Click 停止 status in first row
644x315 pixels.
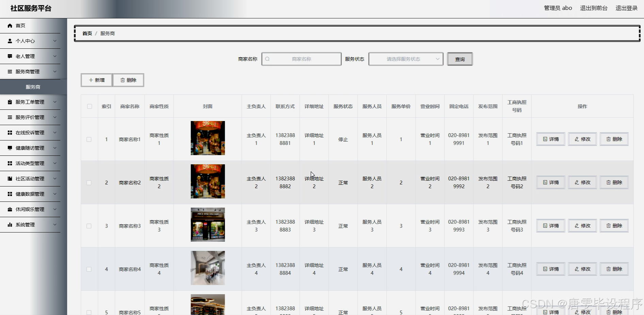[x=343, y=139]
